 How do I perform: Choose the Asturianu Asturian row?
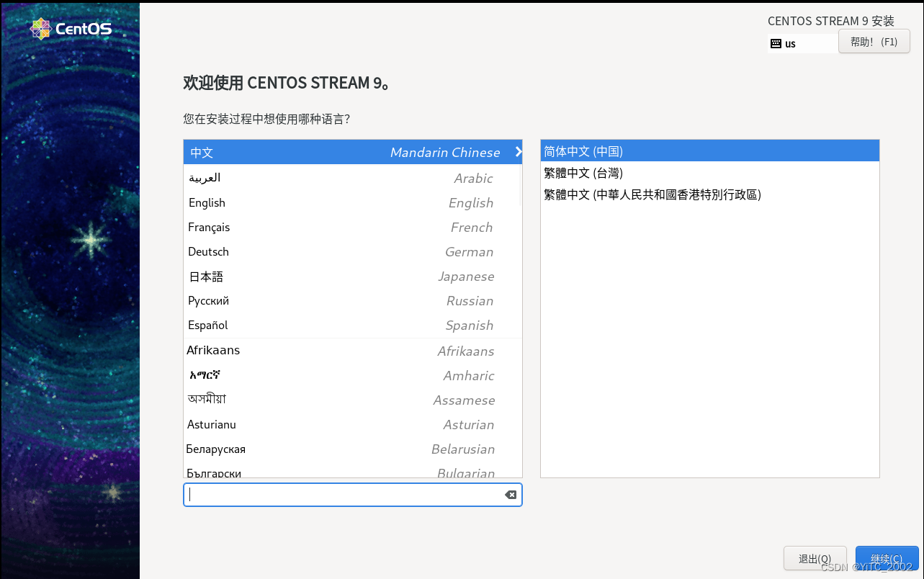[353, 424]
